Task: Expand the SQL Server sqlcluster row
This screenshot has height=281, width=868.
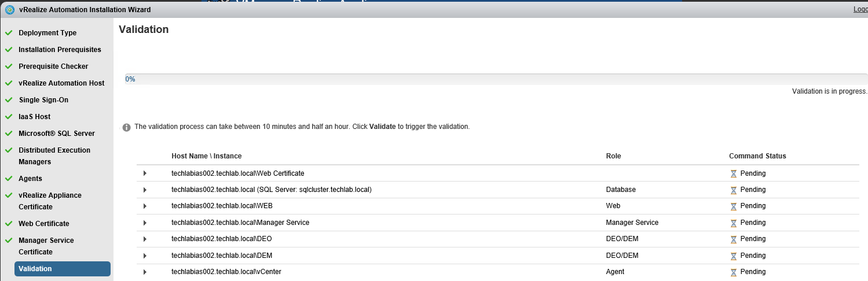Action: pos(145,190)
